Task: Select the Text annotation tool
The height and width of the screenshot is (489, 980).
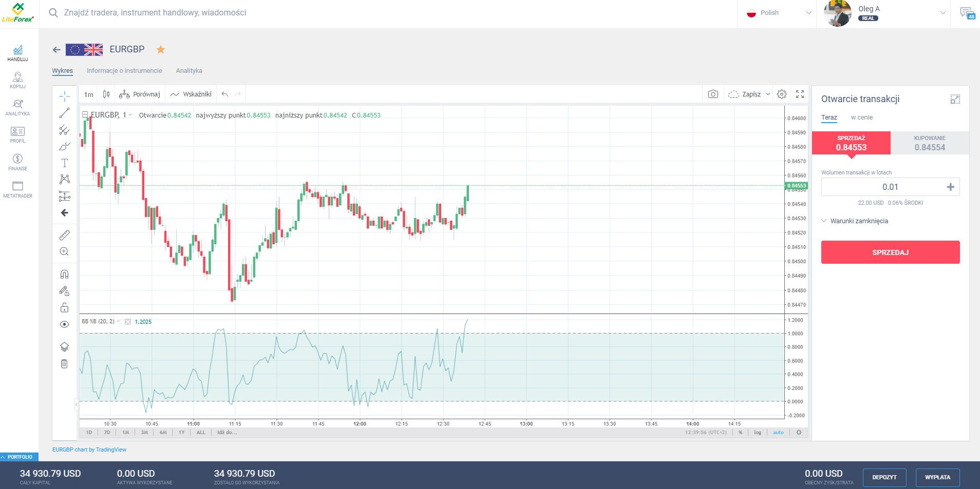Action: pyautogui.click(x=64, y=163)
